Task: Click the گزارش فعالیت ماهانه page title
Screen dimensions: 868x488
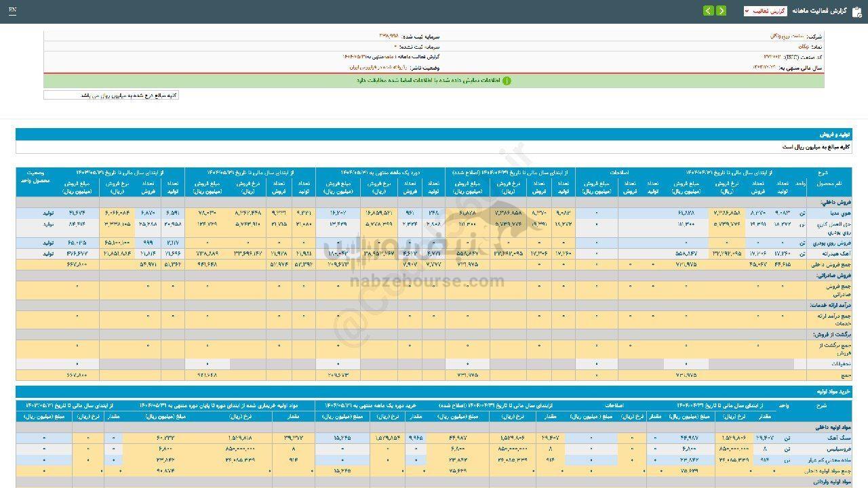Action: pos(823,12)
